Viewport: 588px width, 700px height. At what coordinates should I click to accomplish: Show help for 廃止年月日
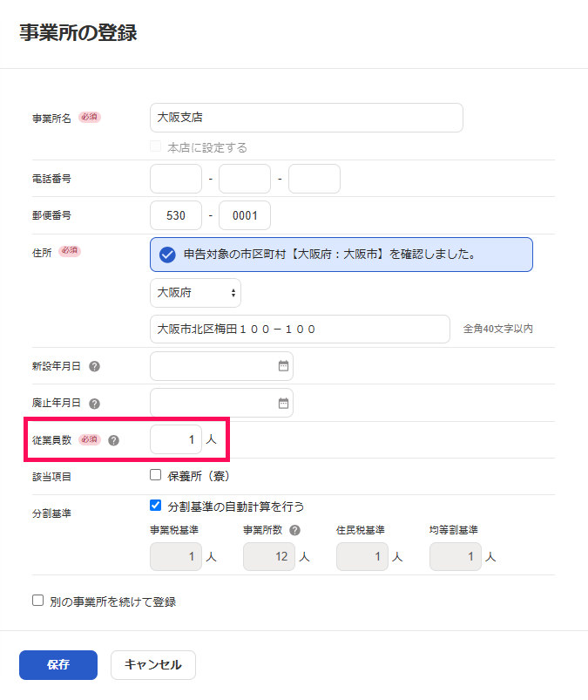[x=94, y=404]
